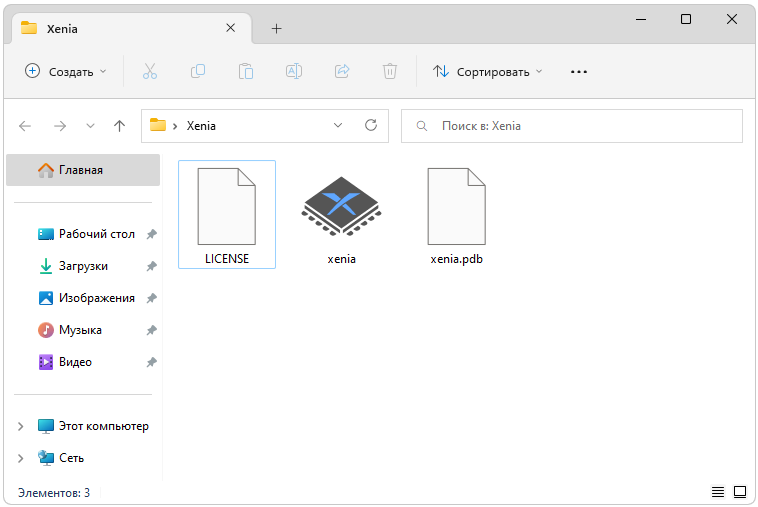Click the Поиск в: Xenia search field

[x=572, y=126]
